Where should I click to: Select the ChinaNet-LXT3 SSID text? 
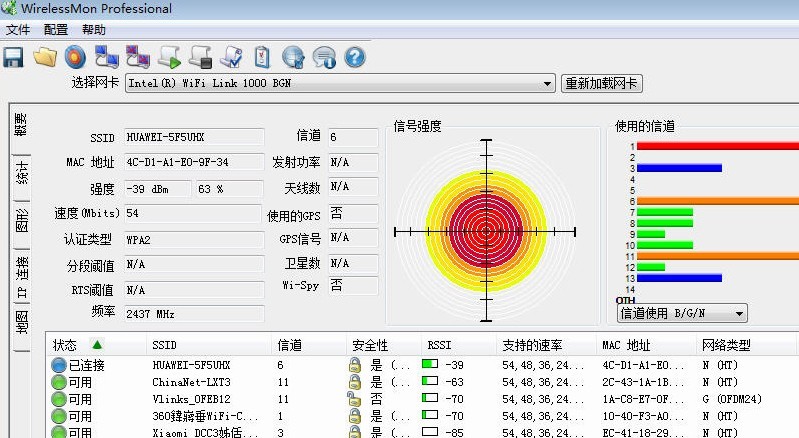(191, 382)
